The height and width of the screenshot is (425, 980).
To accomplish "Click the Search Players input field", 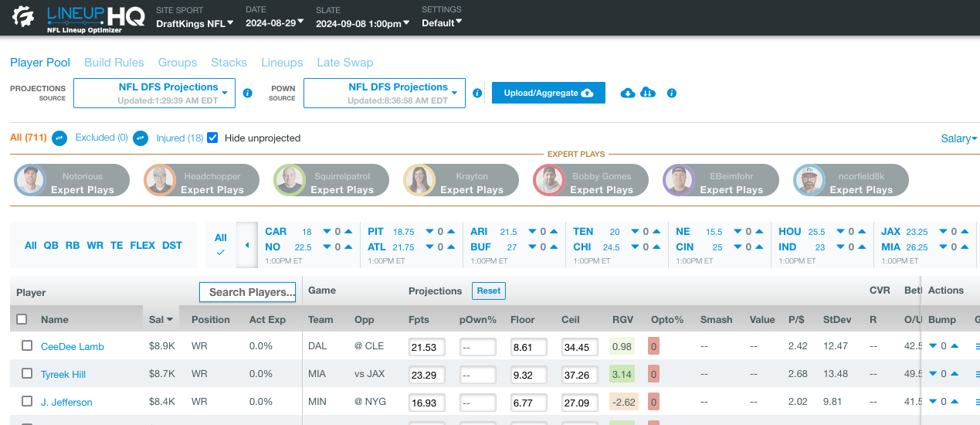I will click(x=248, y=292).
